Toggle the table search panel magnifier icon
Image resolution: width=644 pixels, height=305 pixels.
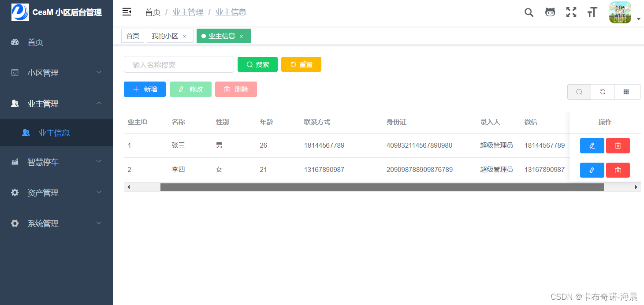579,92
